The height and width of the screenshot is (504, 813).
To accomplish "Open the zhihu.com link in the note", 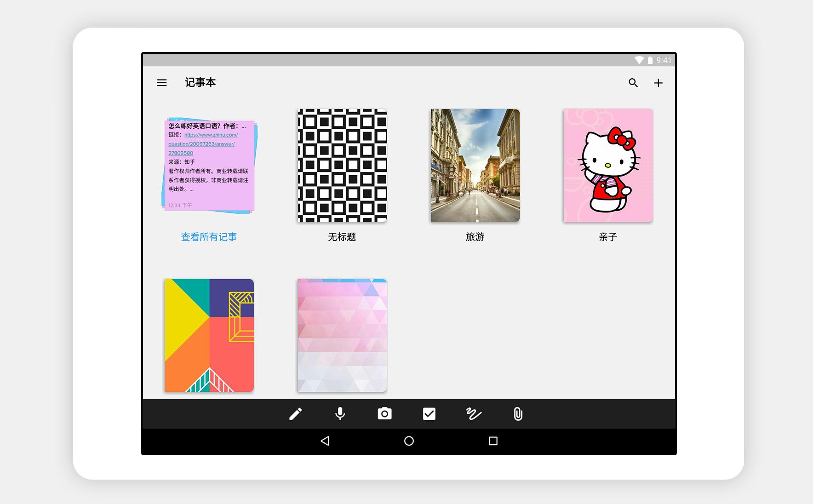I will click(211, 135).
